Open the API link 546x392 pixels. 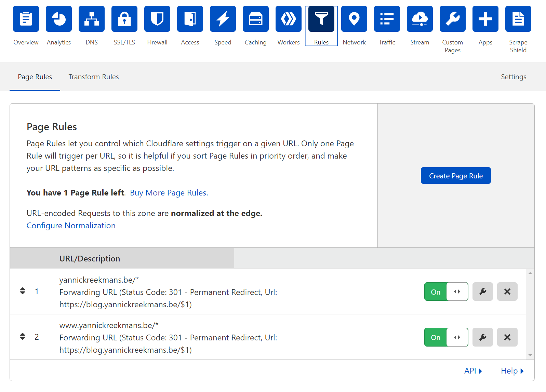click(x=473, y=371)
